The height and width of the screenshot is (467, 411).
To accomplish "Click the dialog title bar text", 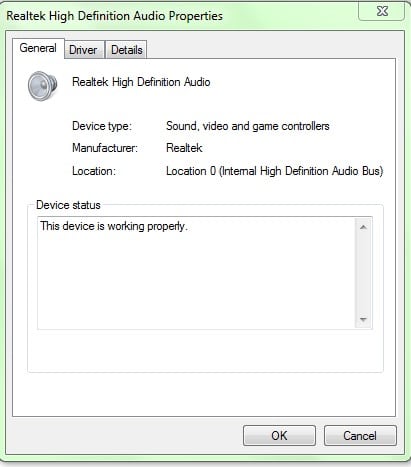I will (x=114, y=16).
